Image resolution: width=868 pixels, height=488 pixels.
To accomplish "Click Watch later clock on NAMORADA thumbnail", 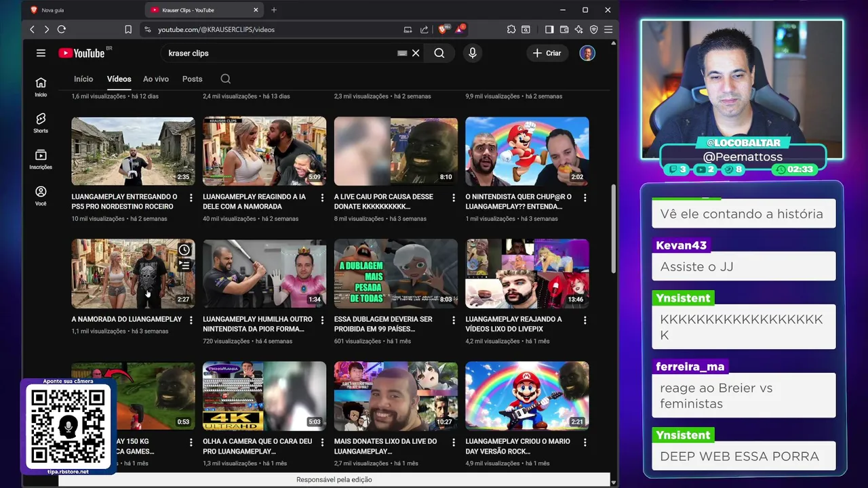I will [184, 250].
